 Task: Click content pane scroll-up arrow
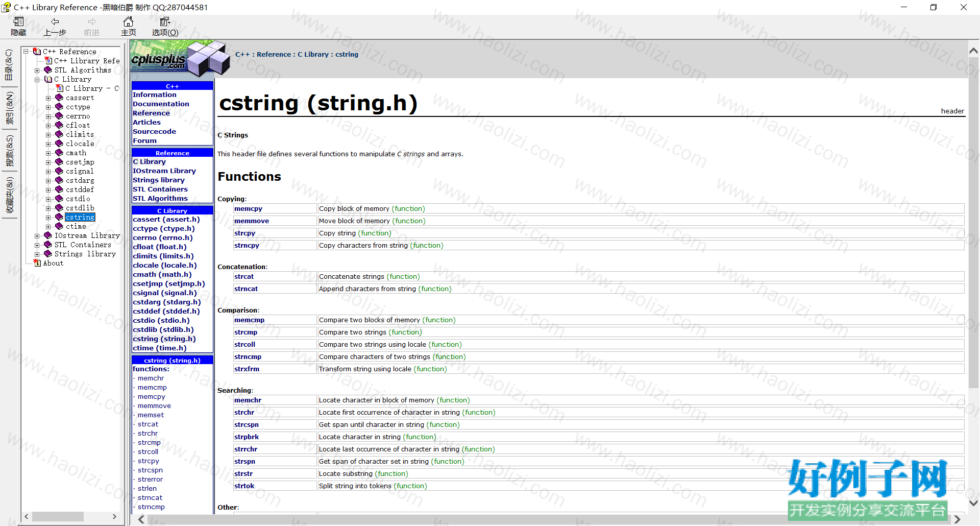pos(974,51)
